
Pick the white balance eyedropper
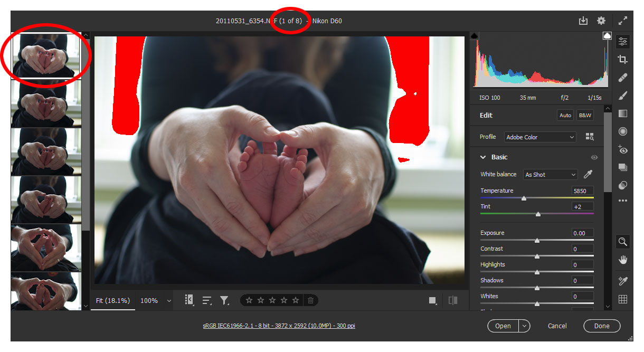[x=588, y=175]
